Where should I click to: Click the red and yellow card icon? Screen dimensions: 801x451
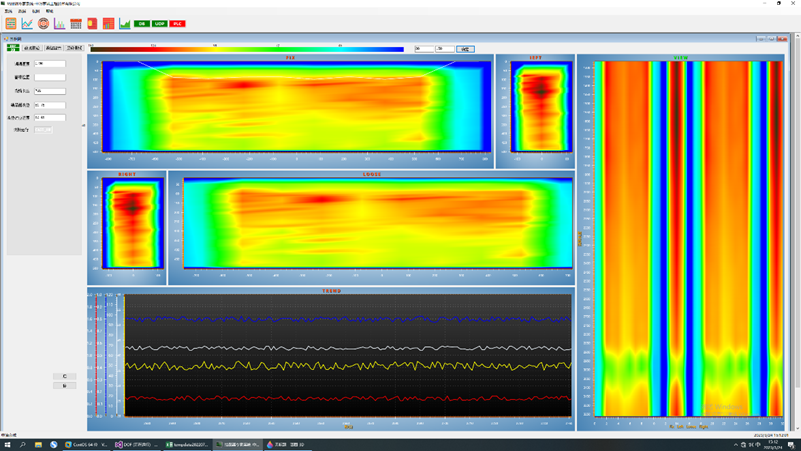[x=92, y=23]
